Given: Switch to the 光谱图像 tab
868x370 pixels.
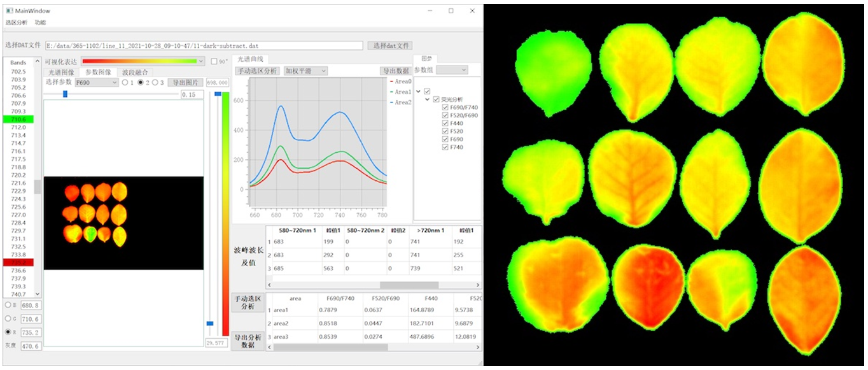Looking at the screenshot, I should coord(62,73).
